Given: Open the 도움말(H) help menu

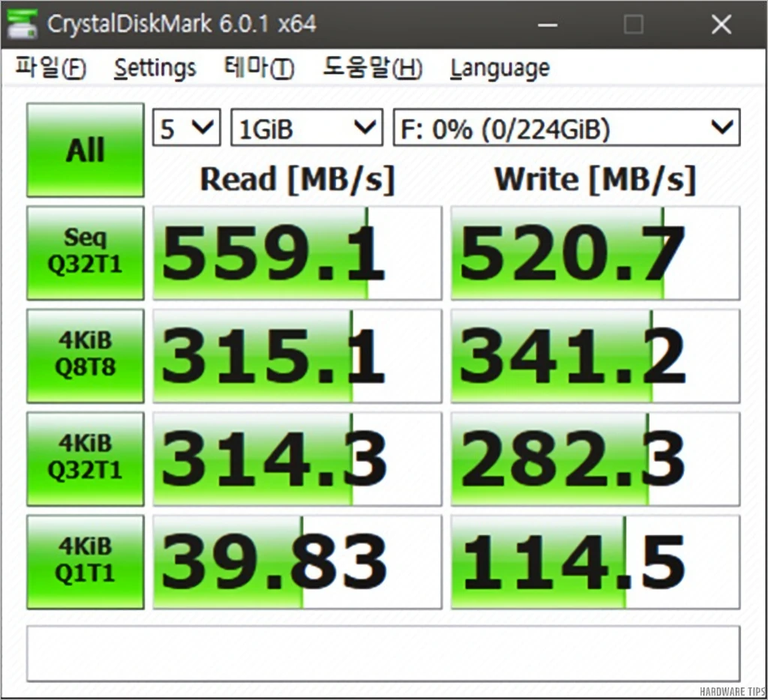Looking at the screenshot, I should click(x=372, y=69).
